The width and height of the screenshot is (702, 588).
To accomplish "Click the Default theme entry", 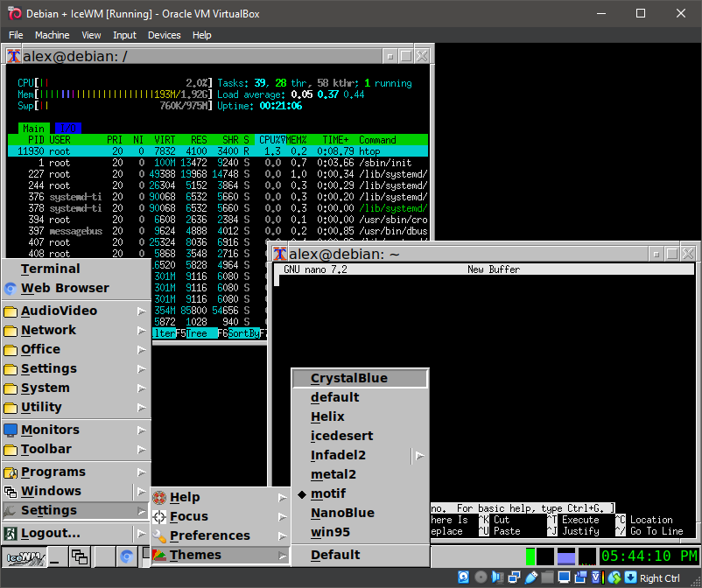I will 335,555.
